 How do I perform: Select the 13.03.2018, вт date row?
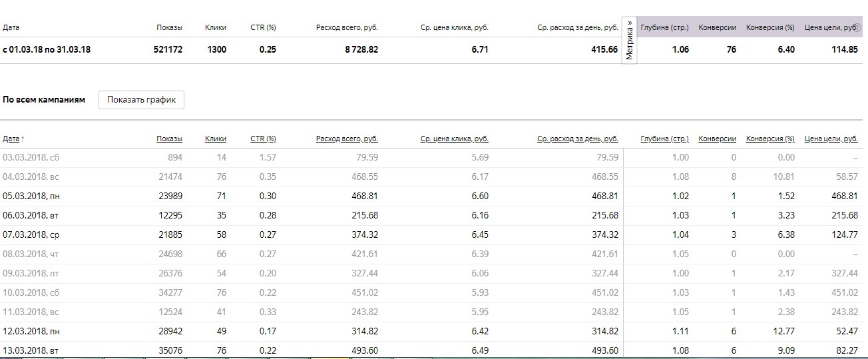[30, 351]
